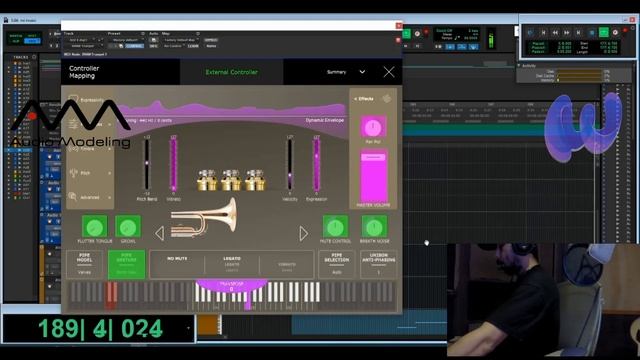Image resolution: width=640 pixels, height=360 pixels.
Task: Click green play button in floating transport
Action: 603,32
